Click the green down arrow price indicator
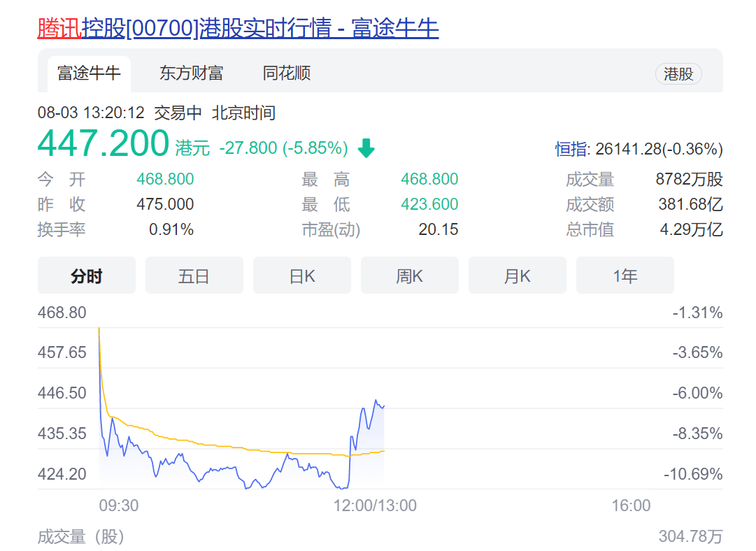Screen dimensions: 756x551 [365, 148]
